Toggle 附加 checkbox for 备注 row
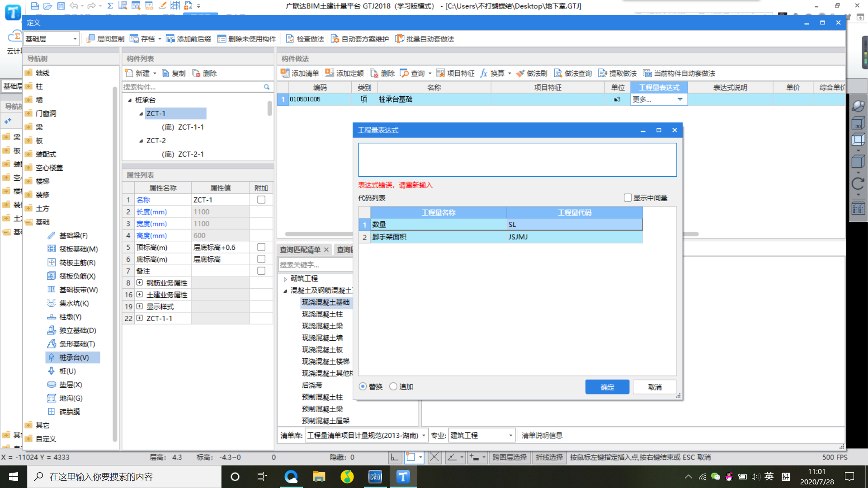This screenshot has width=868, height=488. [x=261, y=271]
